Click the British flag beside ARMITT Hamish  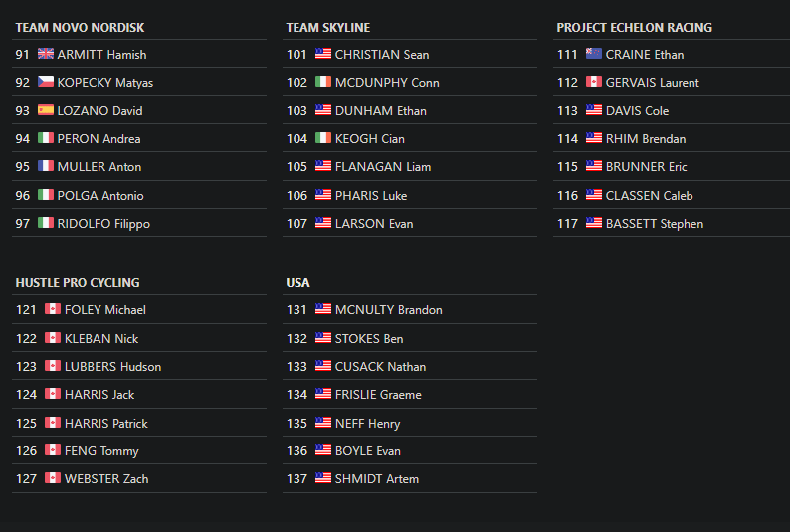46,54
